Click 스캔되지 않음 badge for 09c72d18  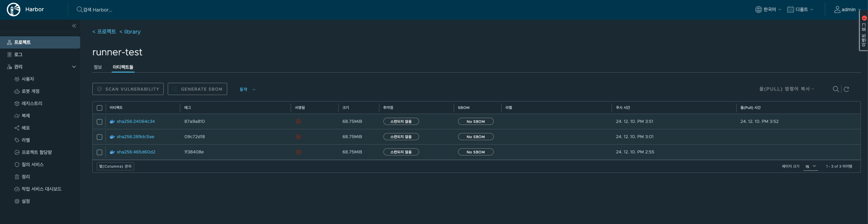[401, 137]
